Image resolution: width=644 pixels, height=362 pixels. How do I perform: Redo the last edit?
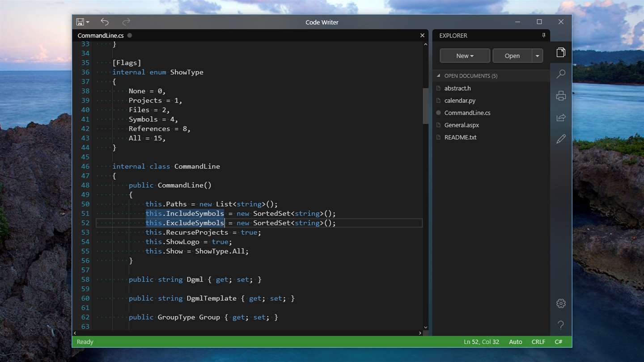[126, 22]
